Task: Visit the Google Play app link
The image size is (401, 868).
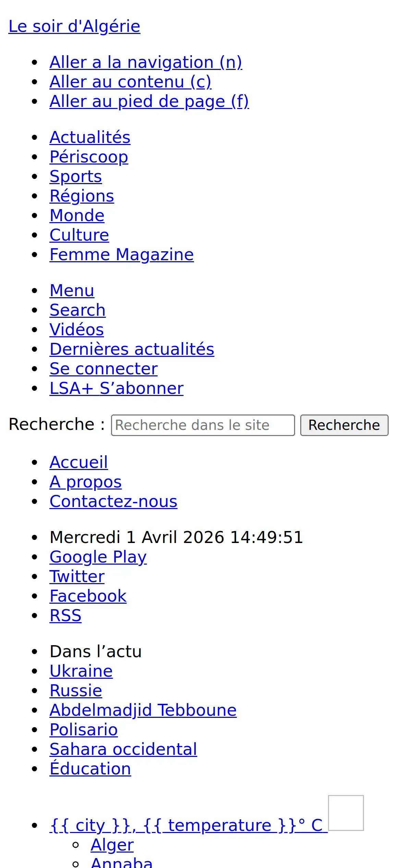Action: (x=98, y=557)
